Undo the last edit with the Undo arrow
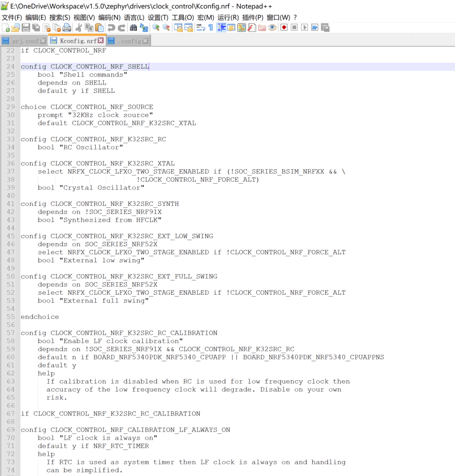 (x=111, y=28)
